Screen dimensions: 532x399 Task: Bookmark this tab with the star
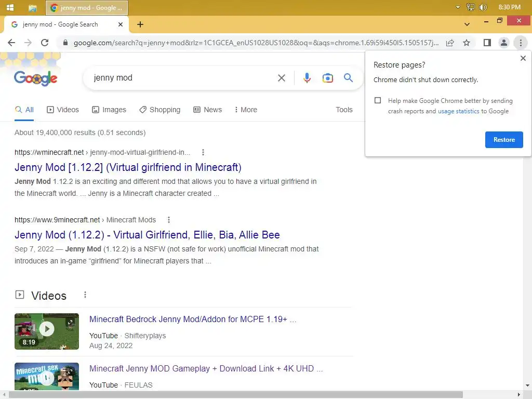pos(467,43)
